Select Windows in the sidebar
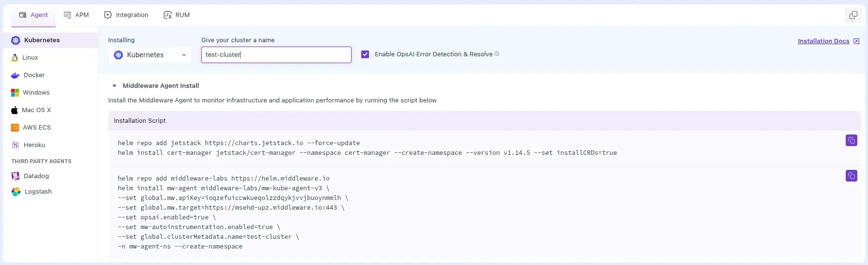The width and height of the screenshot is (868, 265). (50, 93)
